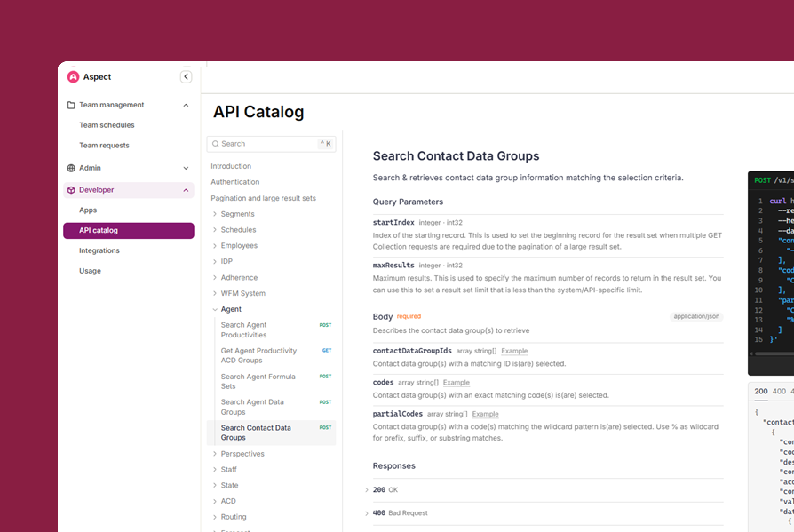The image size is (794, 532).
Task: Expand the Segments tree item
Action: pyautogui.click(x=215, y=214)
